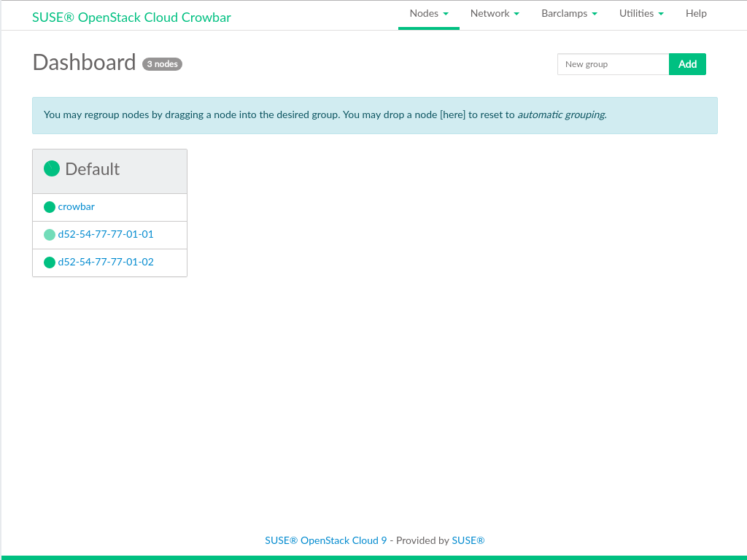The height and width of the screenshot is (560, 747).
Task: Expand the Nodes dropdown caret
Action: click(446, 14)
